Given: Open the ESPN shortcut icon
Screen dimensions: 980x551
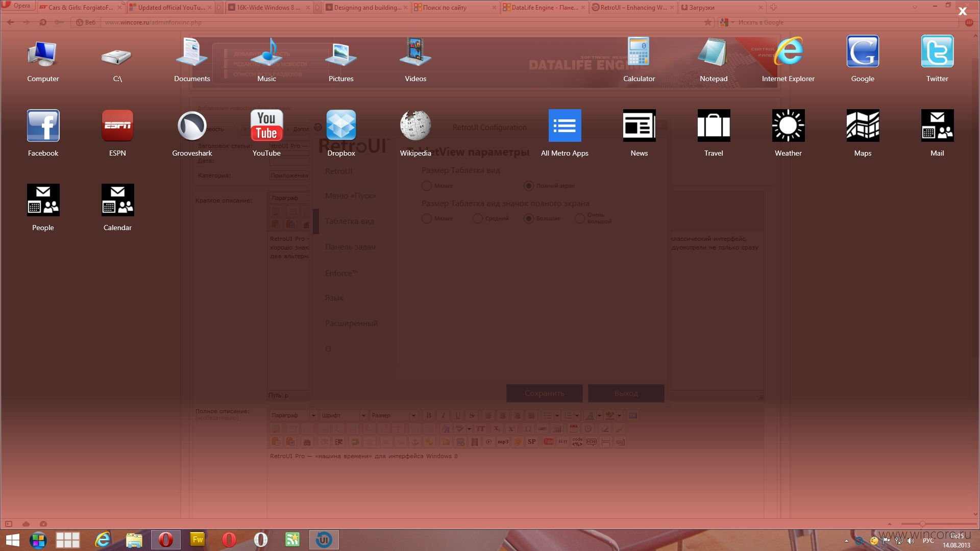Looking at the screenshot, I should point(117,126).
